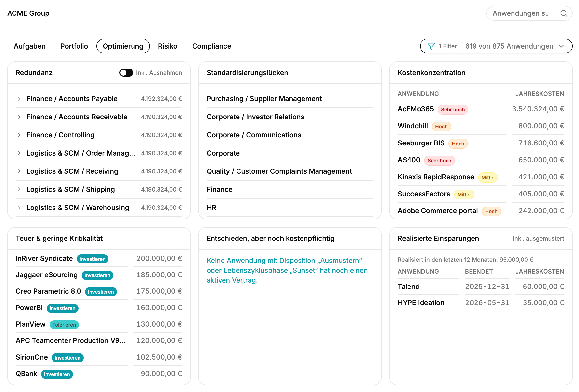The height and width of the screenshot is (392, 579).
Task: Toggle the Inkl. Ausnahmen switch
Action: (x=126, y=73)
